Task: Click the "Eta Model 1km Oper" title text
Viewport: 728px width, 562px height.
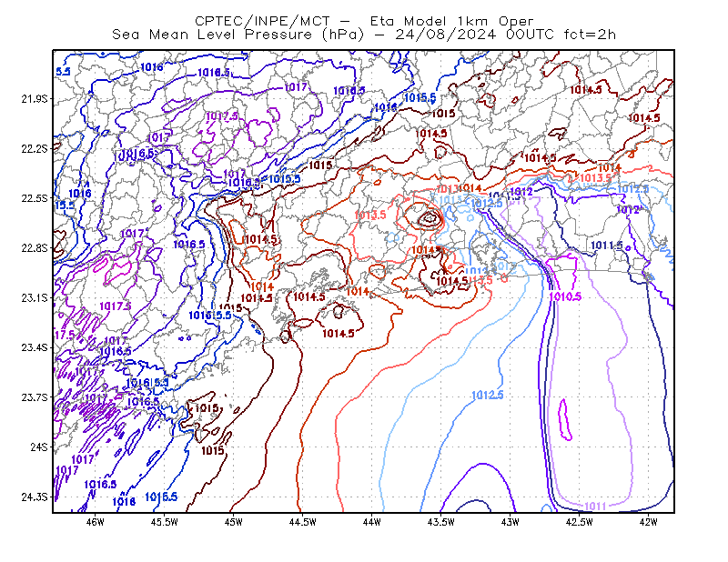Action: click(451, 21)
